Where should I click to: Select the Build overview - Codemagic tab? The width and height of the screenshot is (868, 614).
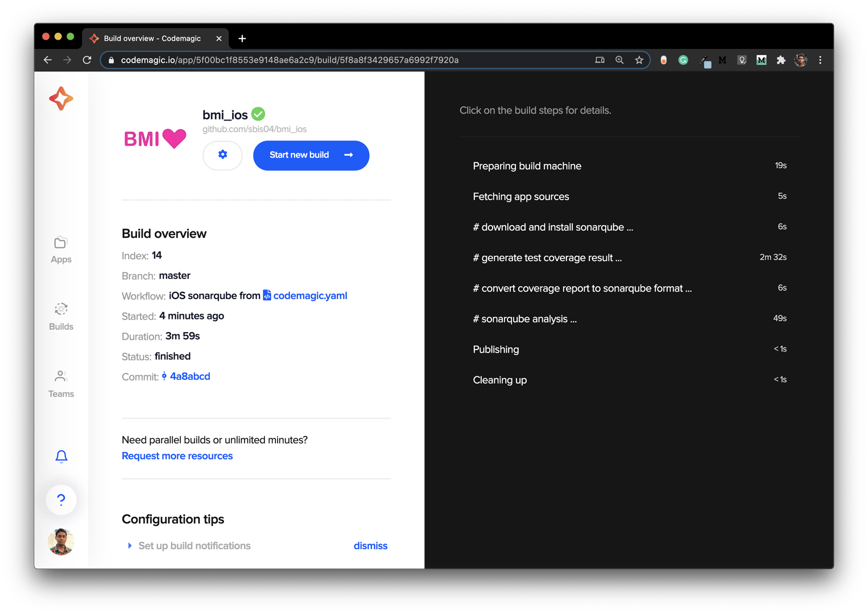(155, 38)
